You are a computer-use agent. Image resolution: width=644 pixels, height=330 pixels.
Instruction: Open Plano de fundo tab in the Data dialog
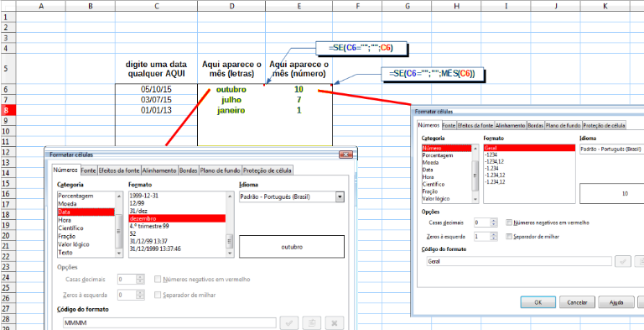pos(221,170)
